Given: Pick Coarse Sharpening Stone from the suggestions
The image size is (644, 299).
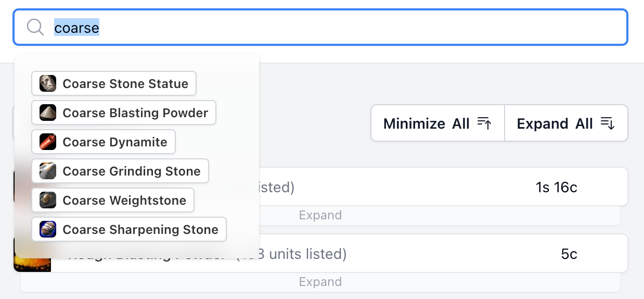Looking at the screenshot, I should [140, 229].
